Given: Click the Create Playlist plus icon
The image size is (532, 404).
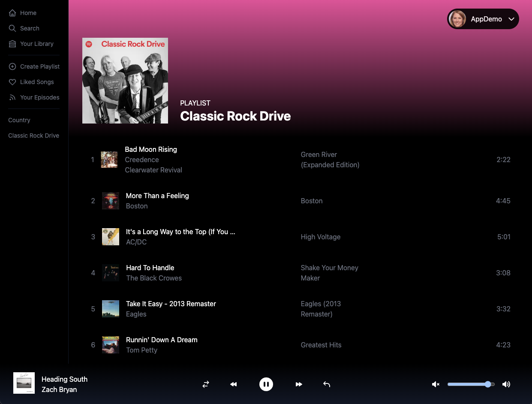Looking at the screenshot, I should pyautogui.click(x=12, y=66).
